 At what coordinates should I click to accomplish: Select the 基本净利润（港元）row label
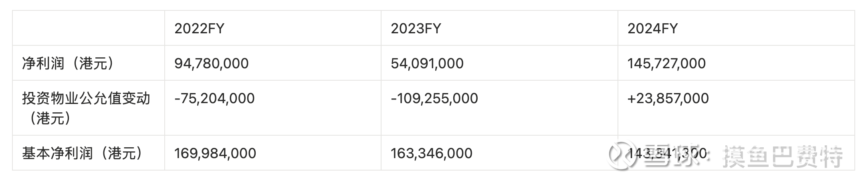coord(82,153)
